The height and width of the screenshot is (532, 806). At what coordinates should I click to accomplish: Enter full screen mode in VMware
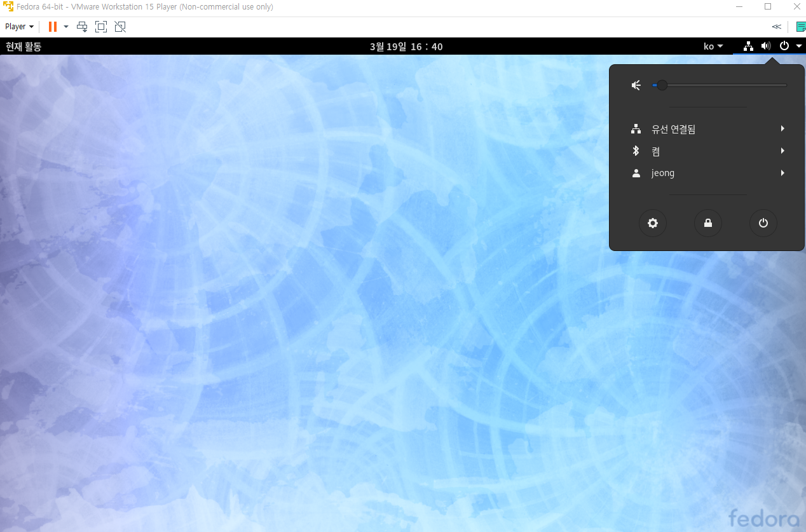[x=101, y=27]
